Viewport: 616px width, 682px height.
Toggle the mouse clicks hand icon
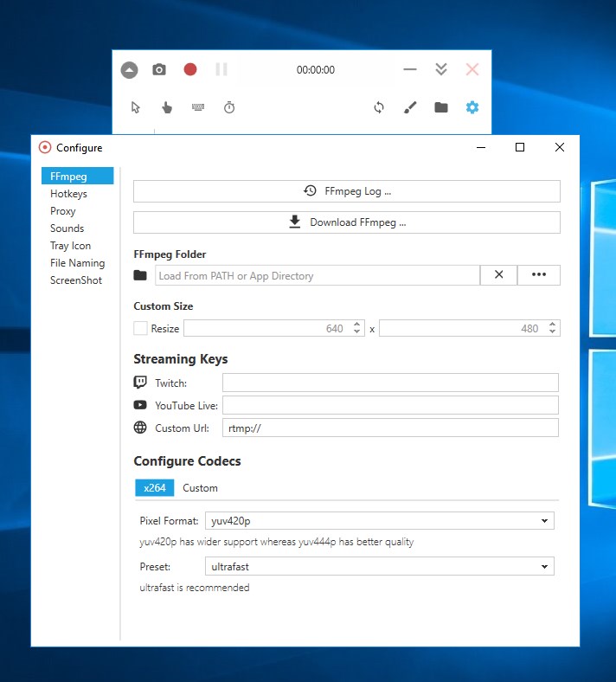click(x=167, y=107)
